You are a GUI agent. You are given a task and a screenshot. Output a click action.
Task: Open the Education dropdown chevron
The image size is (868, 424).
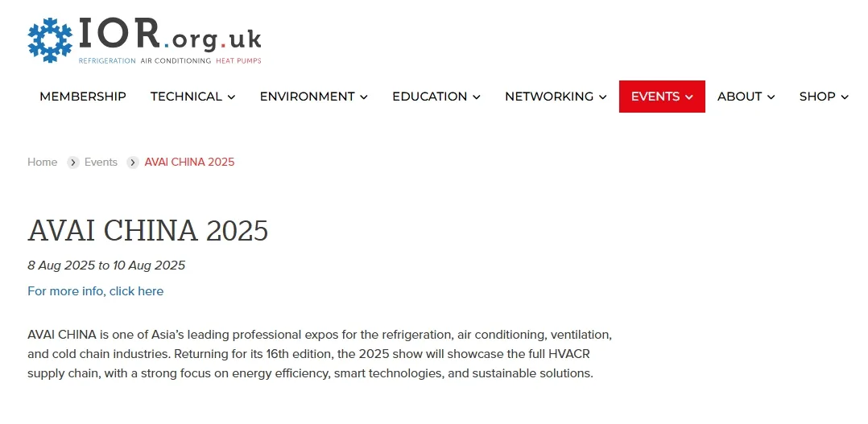[x=477, y=97]
